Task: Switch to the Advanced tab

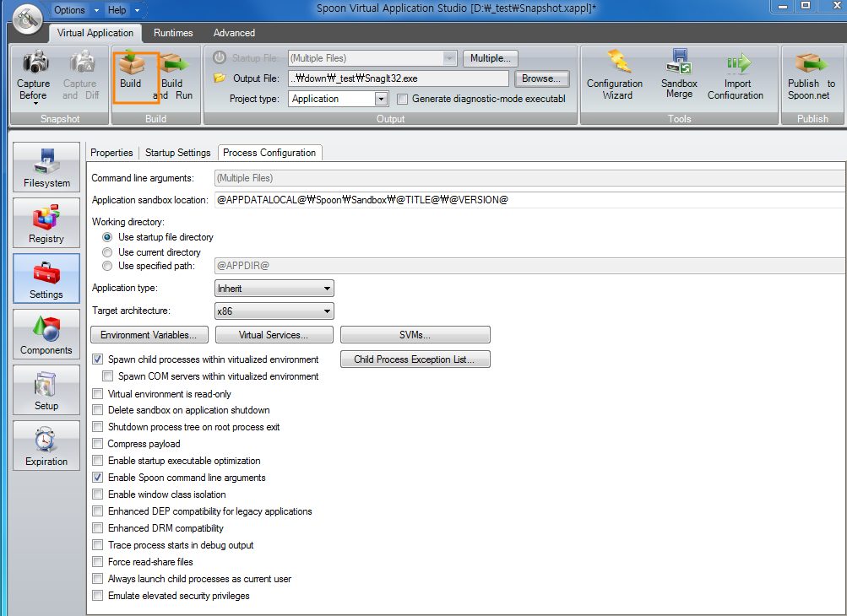Action: (234, 33)
